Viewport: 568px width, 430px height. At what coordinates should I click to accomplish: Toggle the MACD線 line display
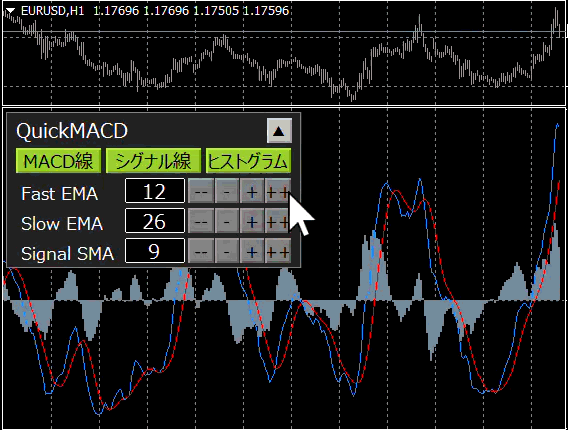pyautogui.click(x=58, y=160)
